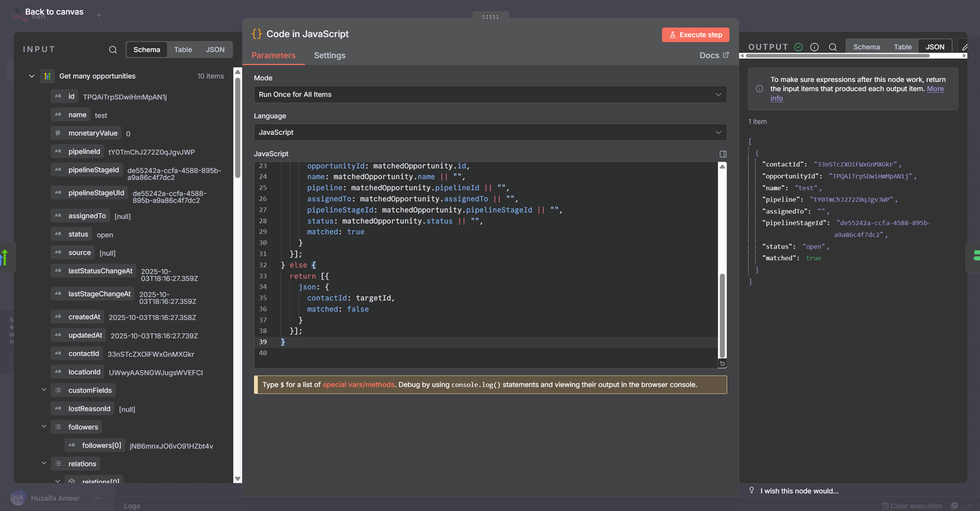
Task: Click the green output success checkmark
Action: (799, 47)
